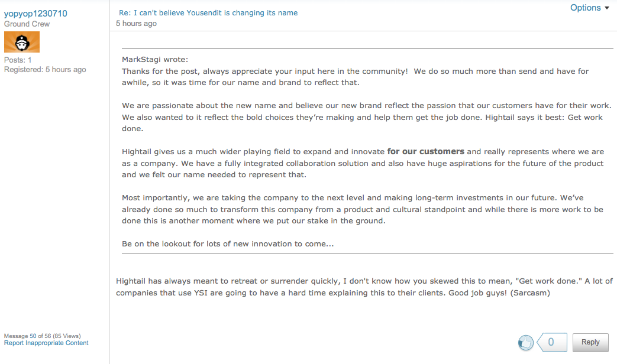Viewport: 617px width, 364px height.
Task: Click the reply text mentioning Sarcasm
Action: click(x=333, y=292)
